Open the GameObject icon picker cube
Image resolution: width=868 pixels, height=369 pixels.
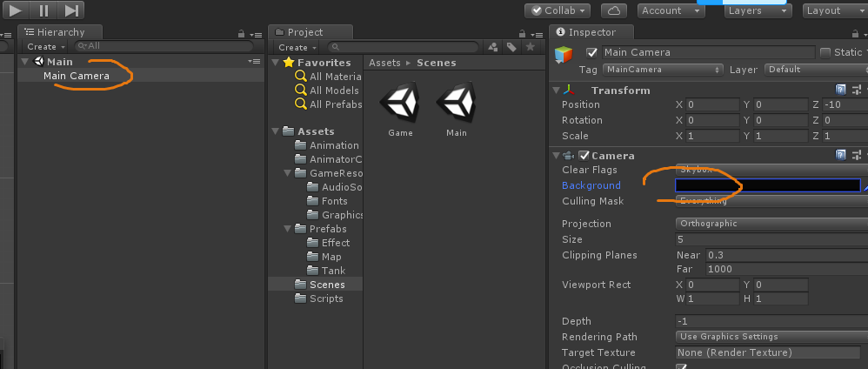tap(564, 54)
